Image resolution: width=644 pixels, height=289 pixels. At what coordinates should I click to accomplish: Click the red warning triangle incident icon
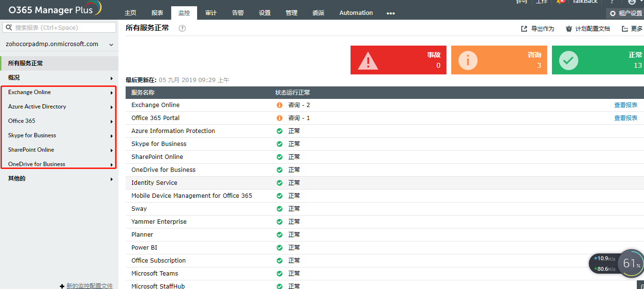tap(368, 60)
